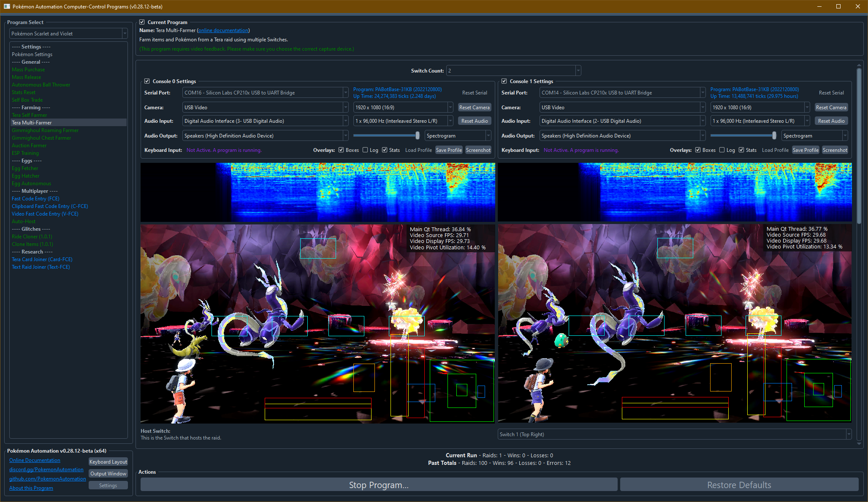This screenshot has width=868, height=502.
Task: Open the online documentation link
Action: coord(223,30)
